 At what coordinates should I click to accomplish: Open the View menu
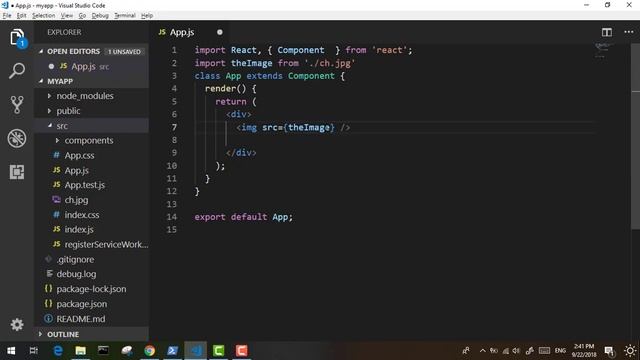click(67, 16)
